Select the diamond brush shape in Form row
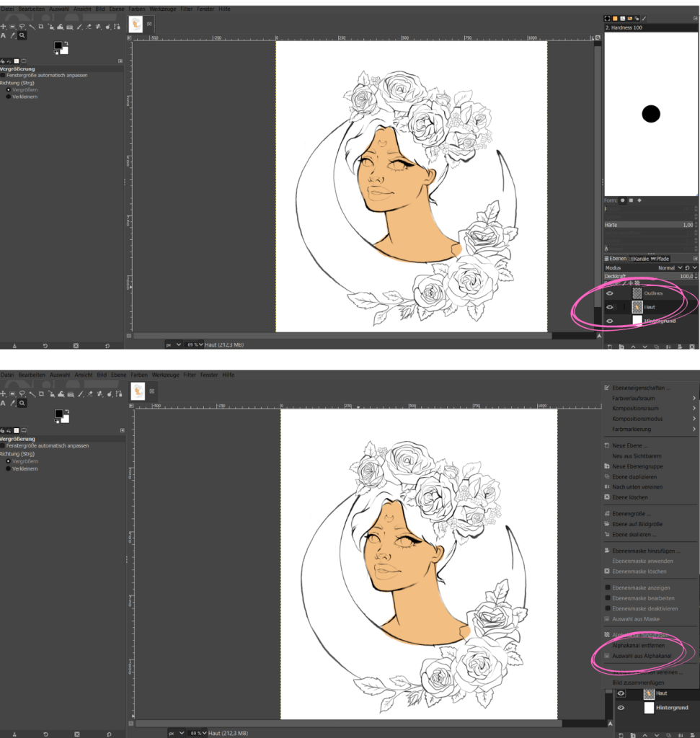The height and width of the screenshot is (738, 700). click(x=640, y=200)
